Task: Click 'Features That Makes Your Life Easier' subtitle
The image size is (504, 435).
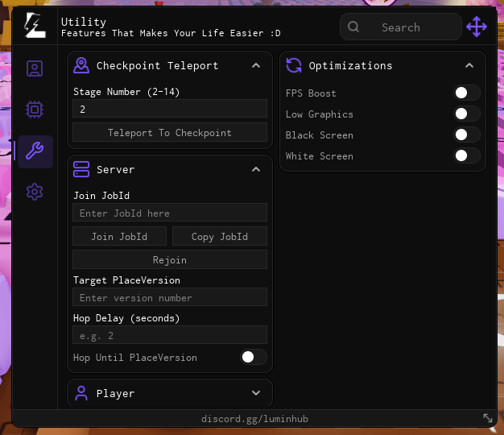Action: [x=171, y=33]
